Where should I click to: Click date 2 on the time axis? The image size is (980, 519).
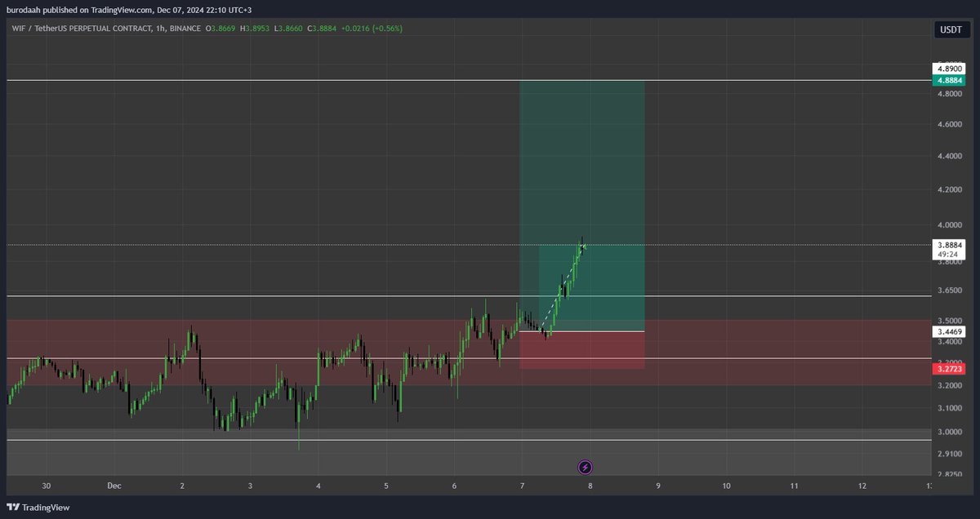182,486
